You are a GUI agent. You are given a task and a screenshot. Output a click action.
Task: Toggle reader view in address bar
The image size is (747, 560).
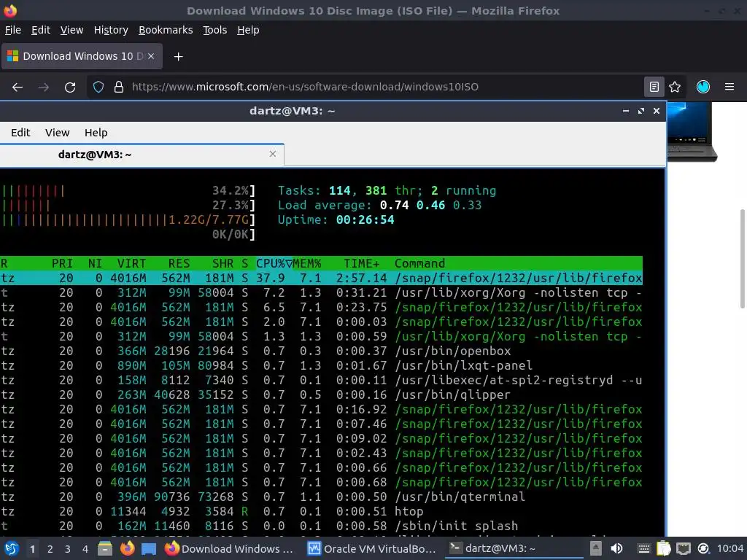tap(654, 87)
